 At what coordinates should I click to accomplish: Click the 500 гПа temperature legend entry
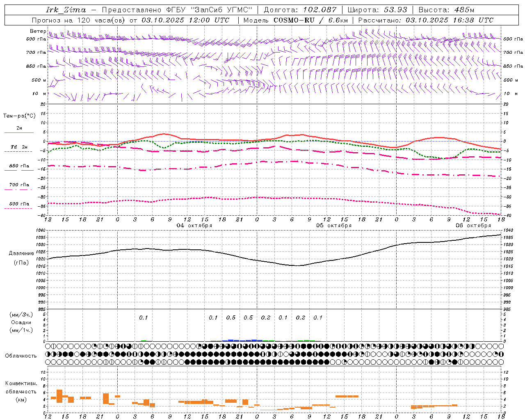[x=19, y=204]
